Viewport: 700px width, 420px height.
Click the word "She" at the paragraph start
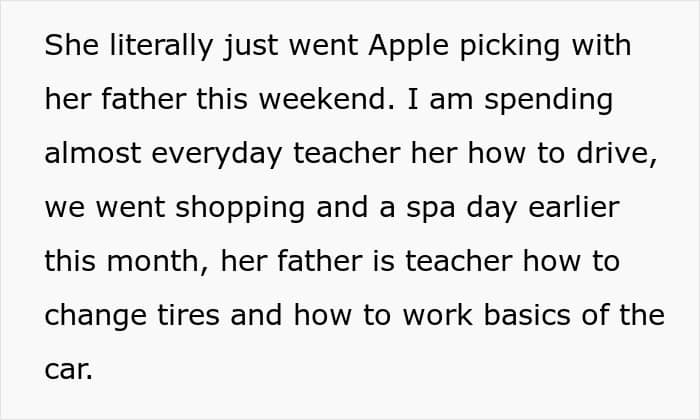(x=71, y=45)
